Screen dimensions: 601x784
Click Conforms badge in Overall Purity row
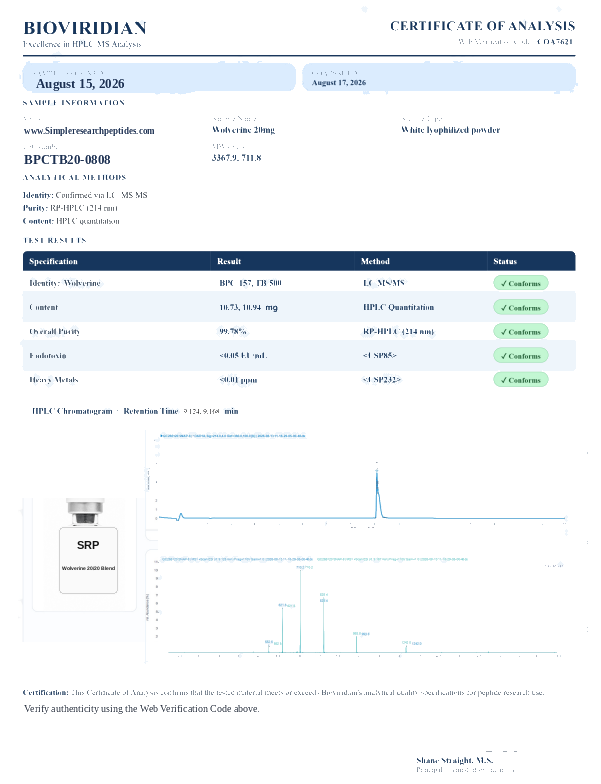pos(520,332)
